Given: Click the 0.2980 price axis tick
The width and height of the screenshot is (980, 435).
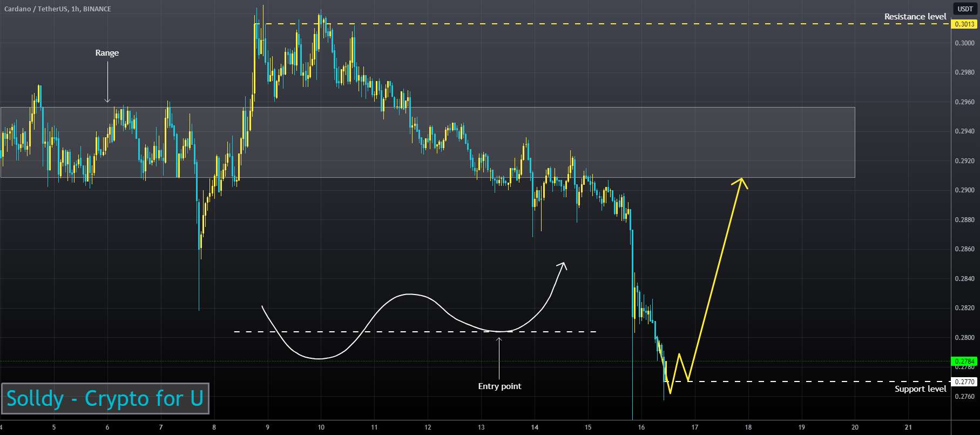Looking at the screenshot, I should 964,72.
